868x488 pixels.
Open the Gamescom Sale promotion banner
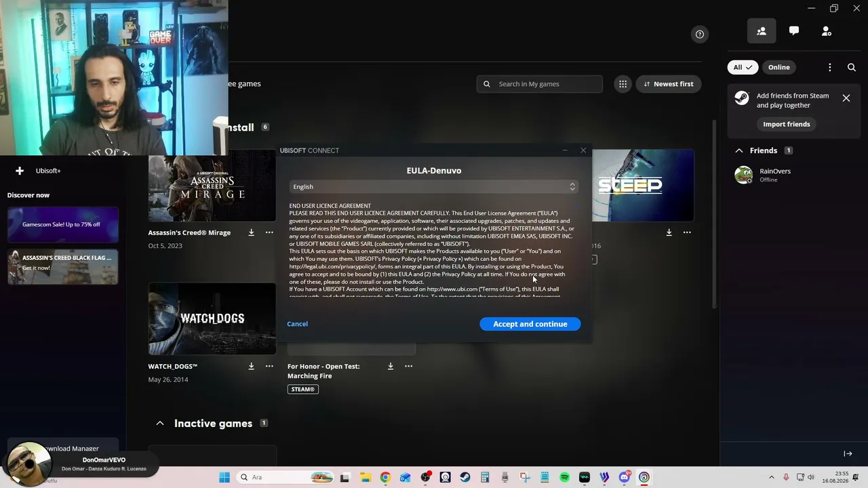pyautogui.click(x=63, y=224)
